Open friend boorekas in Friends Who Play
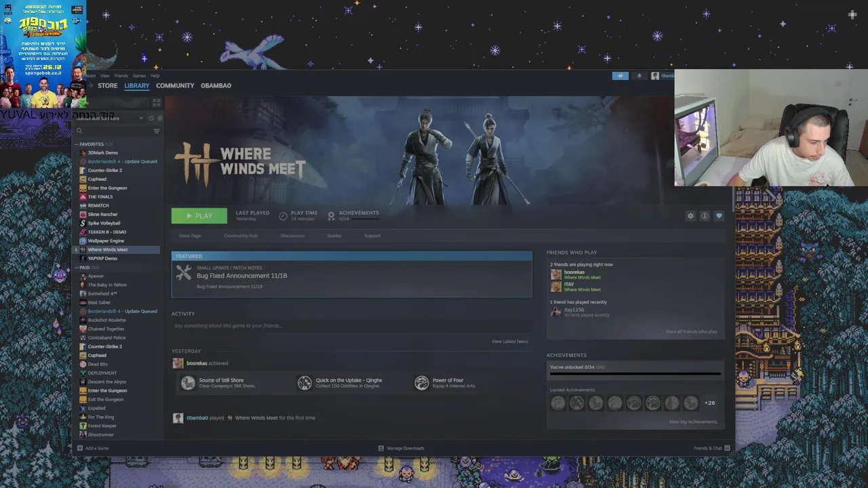Screen dimensions: 868x488 pos(574,274)
